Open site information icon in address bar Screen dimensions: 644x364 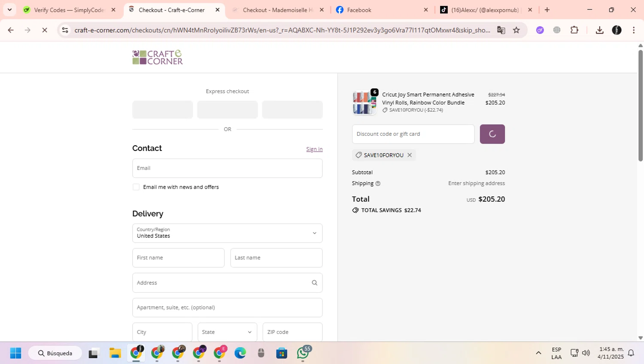click(x=65, y=30)
